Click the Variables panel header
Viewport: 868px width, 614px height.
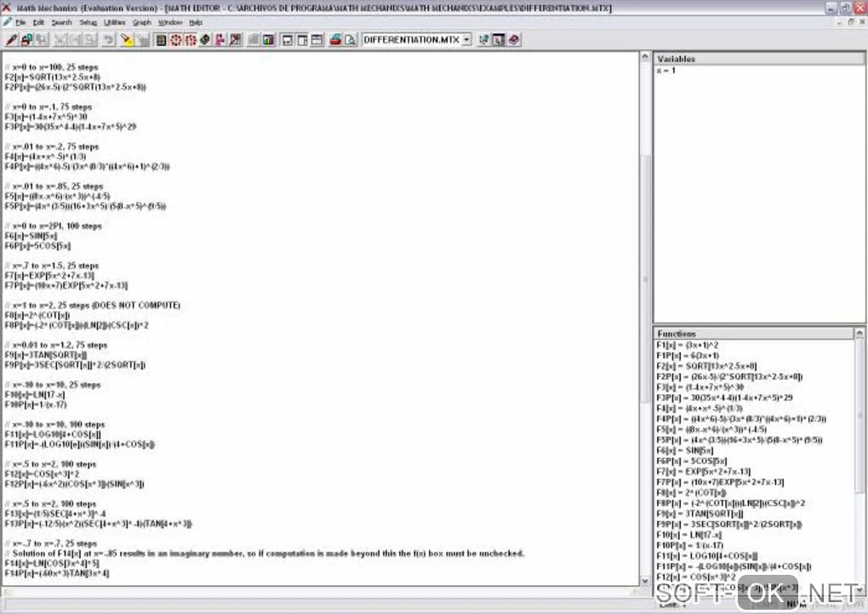(x=759, y=59)
